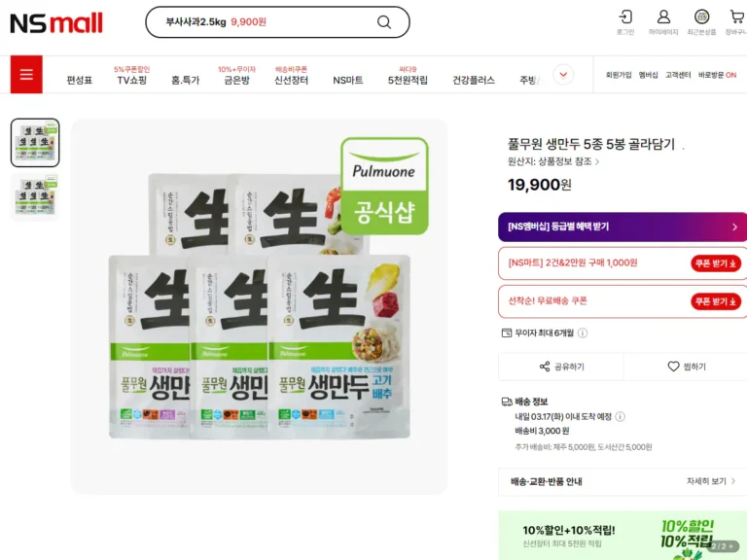Expand shipping and returns details

click(622, 481)
